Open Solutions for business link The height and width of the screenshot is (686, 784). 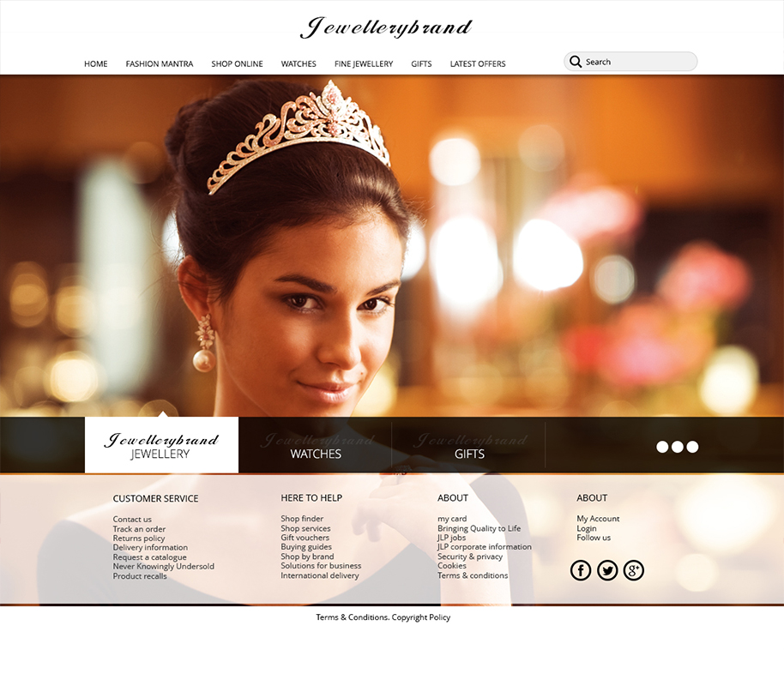pos(321,566)
